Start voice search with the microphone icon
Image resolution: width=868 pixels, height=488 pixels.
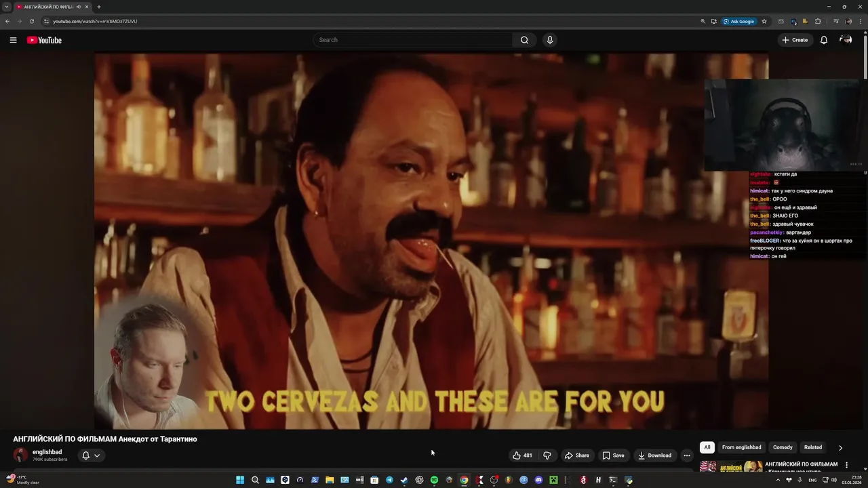(550, 40)
